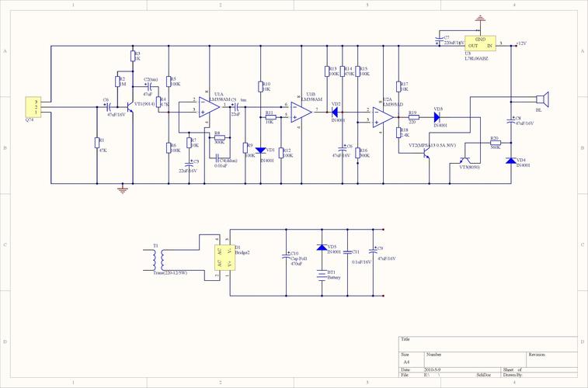Select the D1 bridge rectifier block

click(222, 258)
